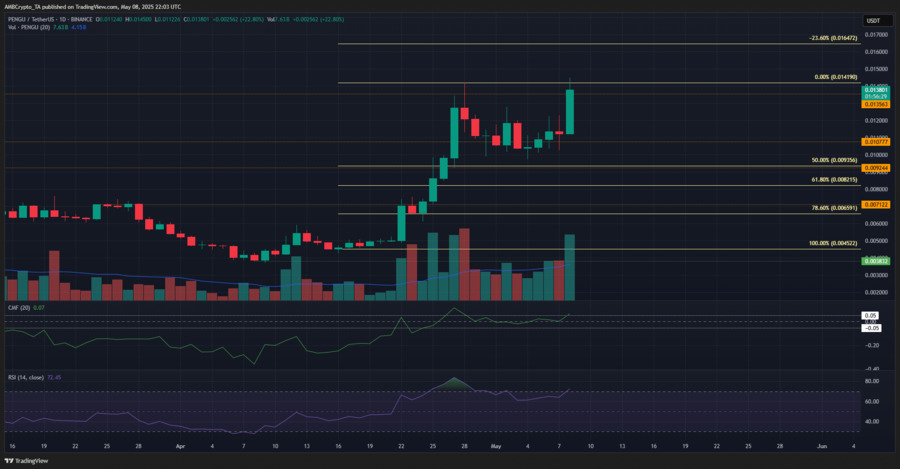Click the green current price tag 0.013801
900x469 pixels.
876,90
